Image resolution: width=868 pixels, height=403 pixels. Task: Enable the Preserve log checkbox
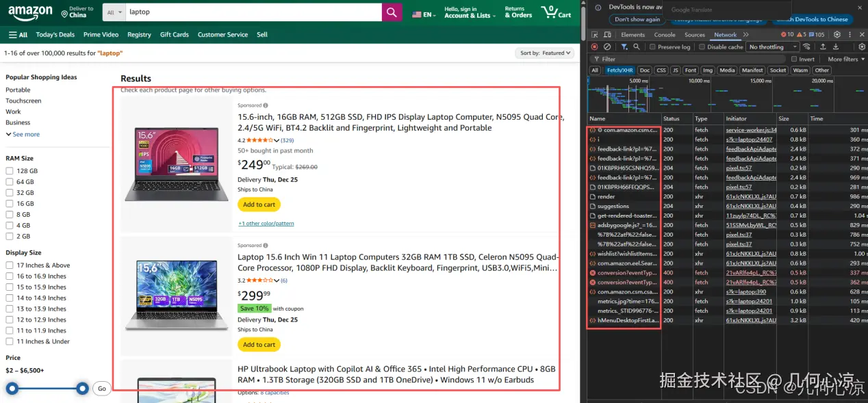[x=652, y=47]
